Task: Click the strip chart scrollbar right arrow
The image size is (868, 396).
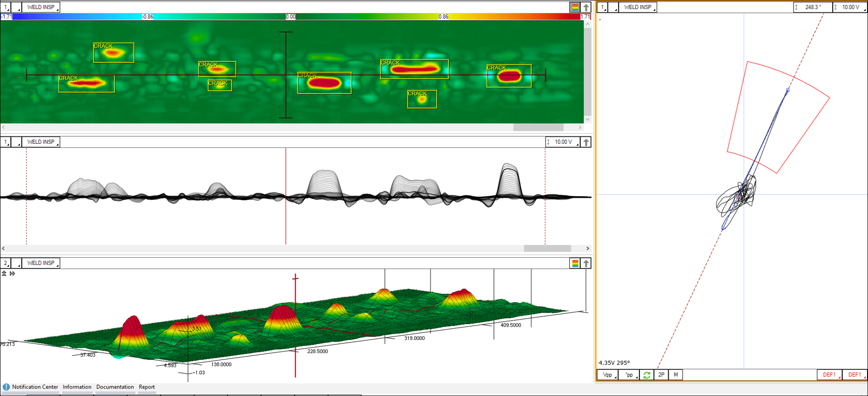Action: [588, 248]
